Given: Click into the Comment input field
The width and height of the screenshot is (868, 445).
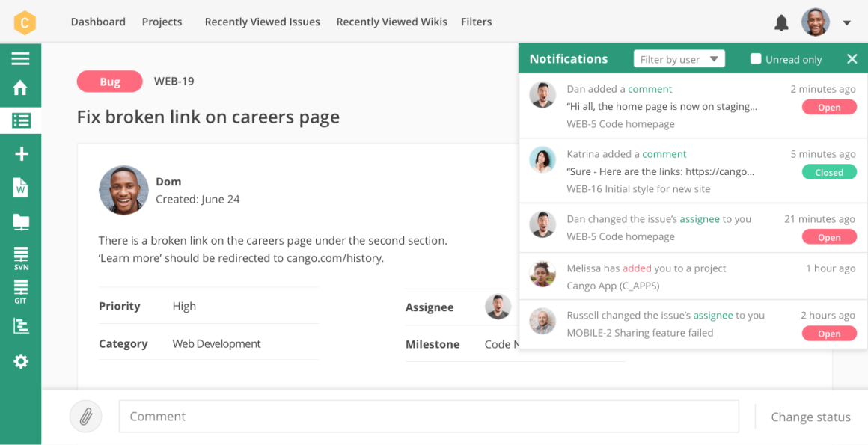Looking at the screenshot, I should [x=428, y=417].
